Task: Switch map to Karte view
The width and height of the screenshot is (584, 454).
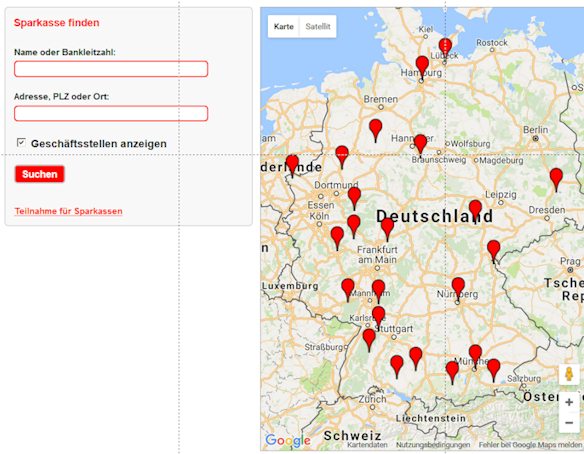Action: (283, 26)
